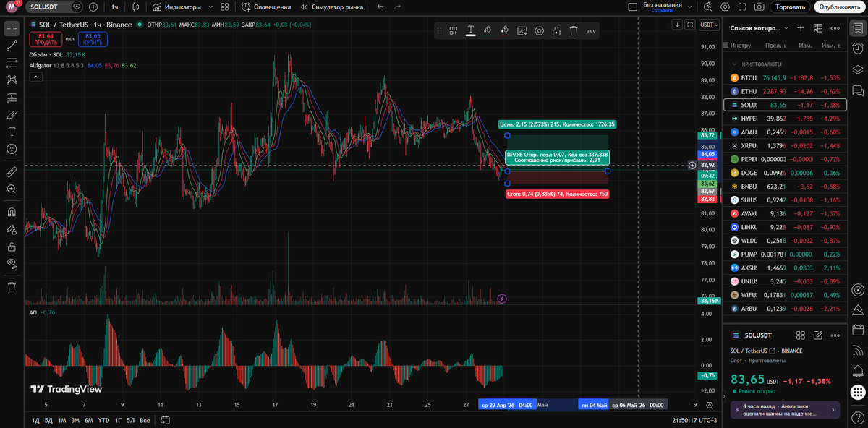868x428 pixels.
Task: Take a chart snapshot with camera icon
Action: pyautogui.click(x=759, y=7)
